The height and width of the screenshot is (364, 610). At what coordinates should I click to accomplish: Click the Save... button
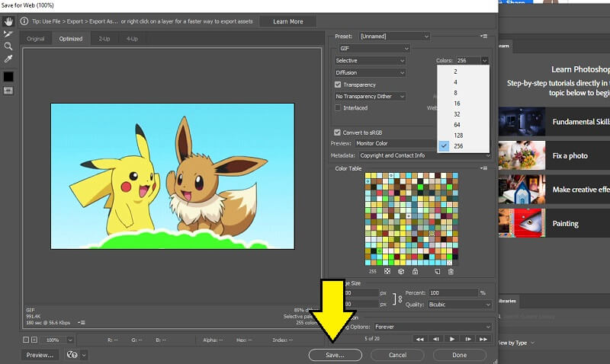[335, 355]
